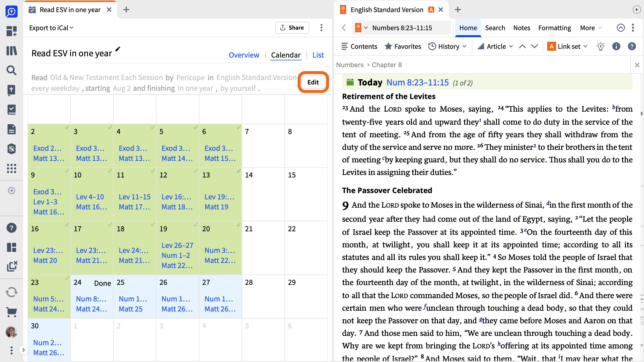Toggle the checkmark on August 23
Viewport: 644px width, 362px height.
click(67, 278)
